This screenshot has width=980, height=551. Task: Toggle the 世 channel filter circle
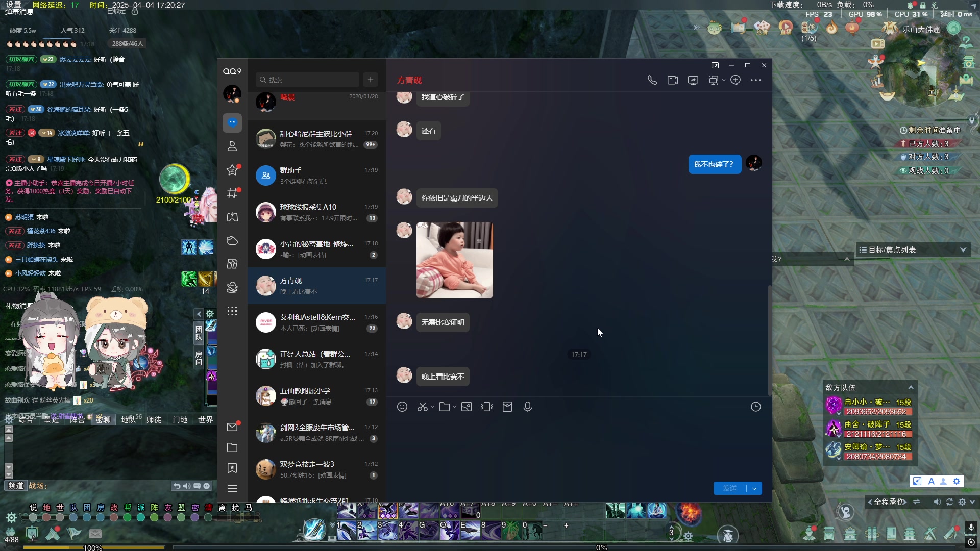pyautogui.click(x=60, y=517)
